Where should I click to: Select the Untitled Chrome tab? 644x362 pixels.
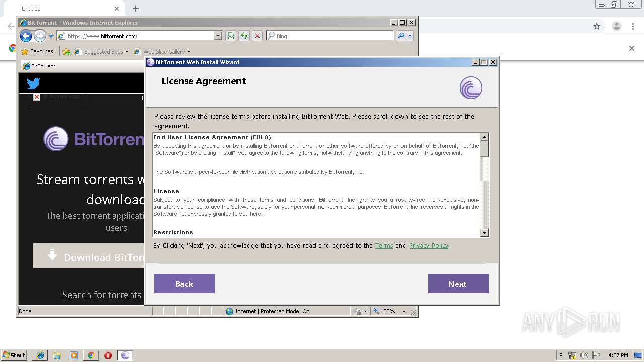click(x=65, y=9)
